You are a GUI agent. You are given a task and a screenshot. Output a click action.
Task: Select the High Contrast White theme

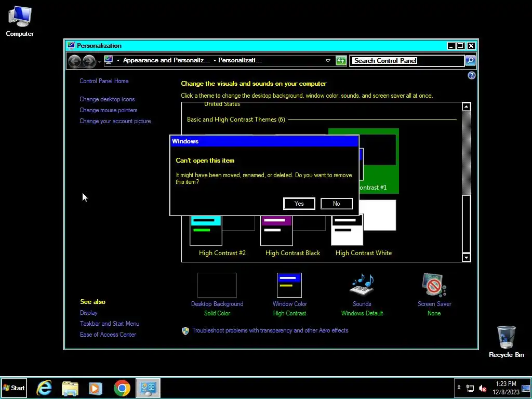[x=363, y=229]
